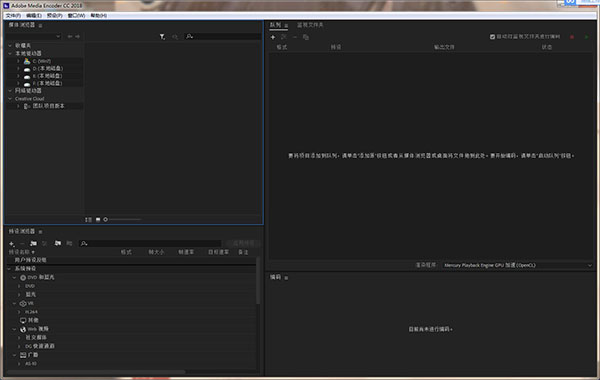Image resolution: width=600 pixels, height=380 pixels.
Task: Collapse the 系统预设 System Presets group
Action: pyautogui.click(x=10, y=269)
